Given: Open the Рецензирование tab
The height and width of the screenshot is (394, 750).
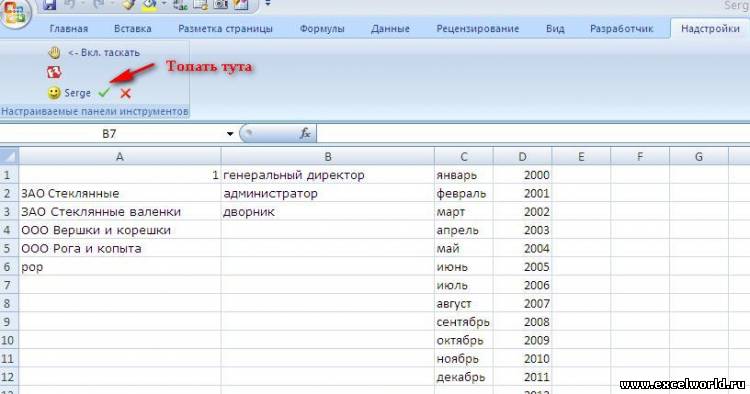Looking at the screenshot, I should pos(477,29).
